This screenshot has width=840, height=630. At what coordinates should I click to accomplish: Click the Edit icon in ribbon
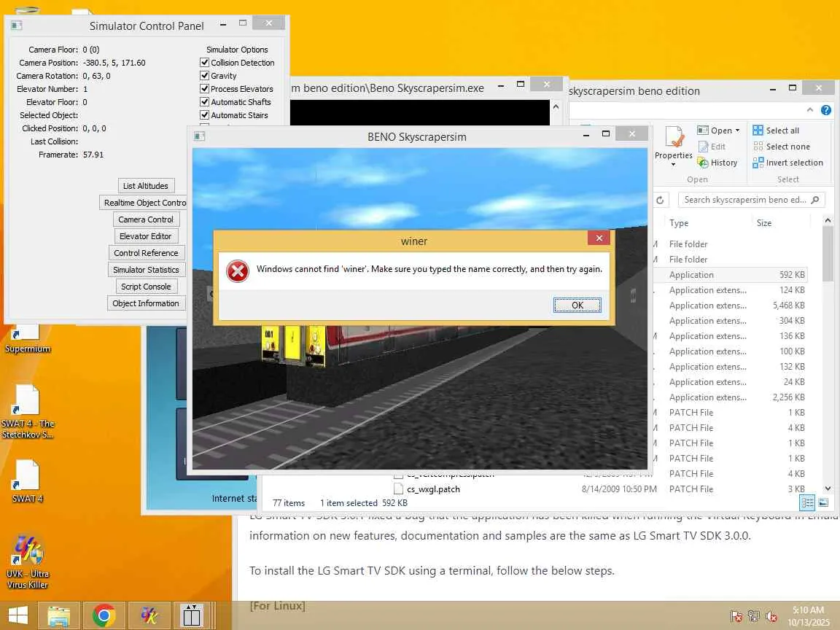pyautogui.click(x=704, y=147)
